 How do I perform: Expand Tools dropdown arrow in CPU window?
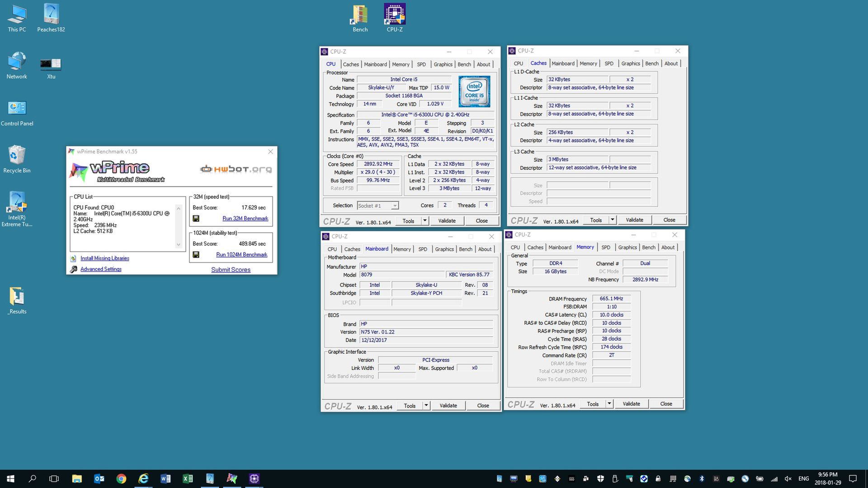pos(425,221)
